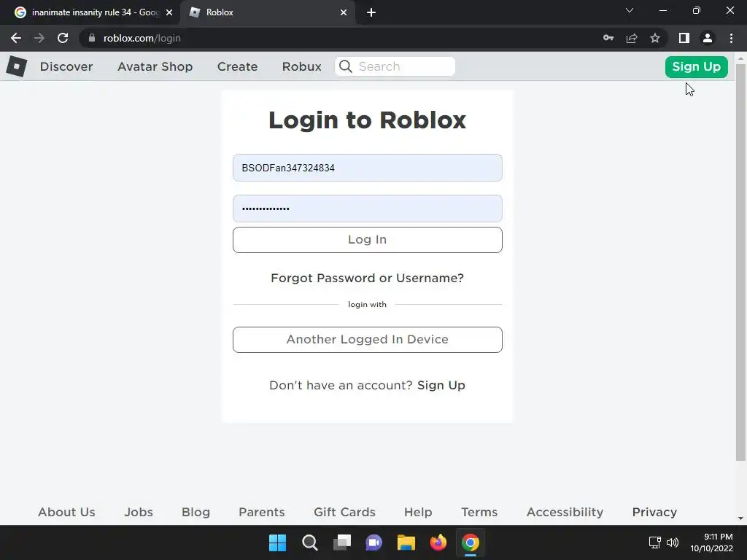Click the search magnifier icon in Roblox
The image size is (747, 560).
pos(346,66)
